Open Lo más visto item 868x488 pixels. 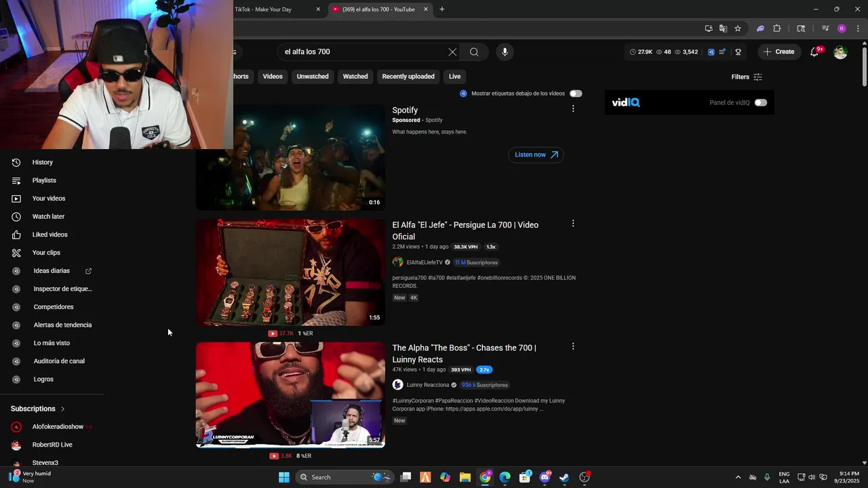coord(52,343)
